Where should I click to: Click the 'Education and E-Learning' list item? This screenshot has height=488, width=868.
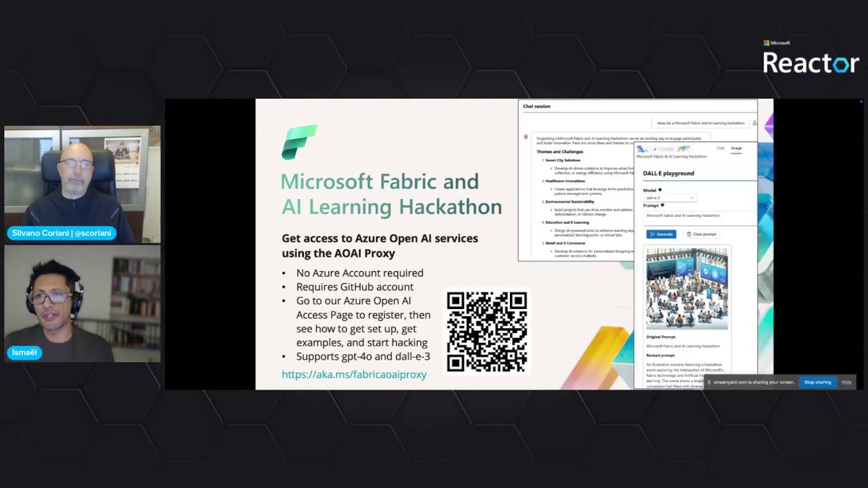pos(567,222)
